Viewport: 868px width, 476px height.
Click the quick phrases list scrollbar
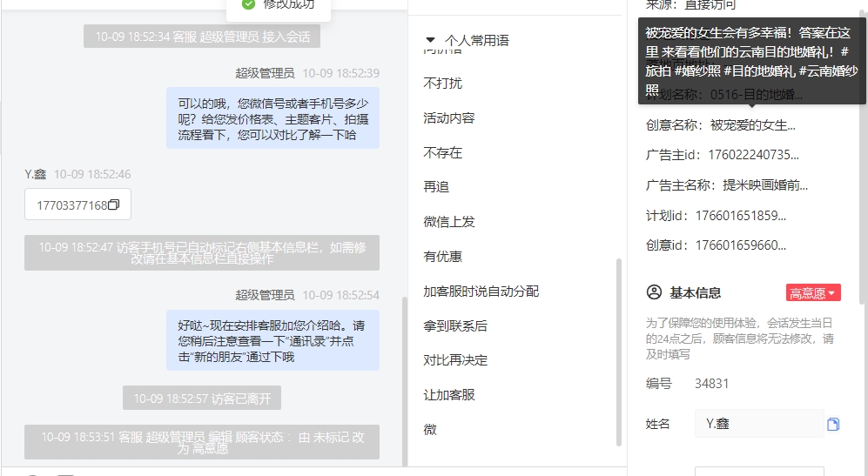[618, 352]
